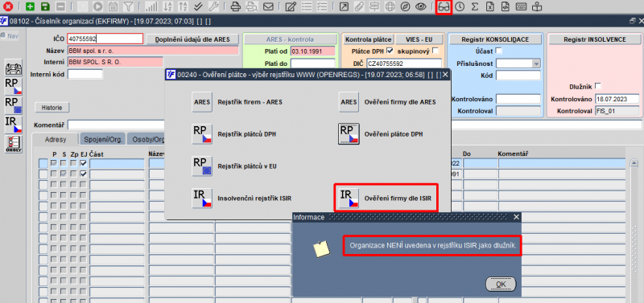Viewport: 644px width, 303px height.
Task: Click the glasses icon in toolbar
Action: pos(444,6)
